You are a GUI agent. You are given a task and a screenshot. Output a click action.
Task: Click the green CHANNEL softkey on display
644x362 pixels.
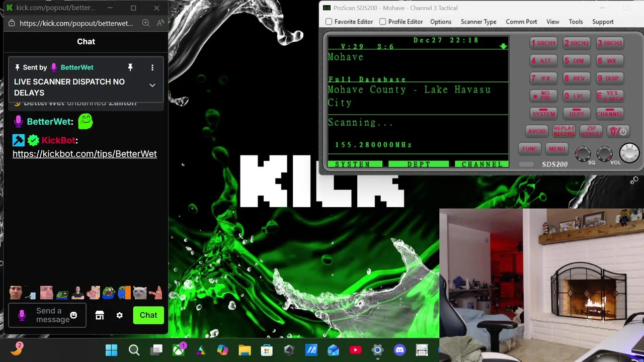click(481, 164)
